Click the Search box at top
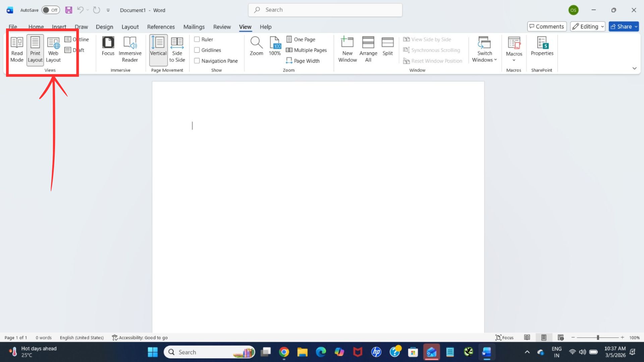Viewport: 644px width, 362px height. [x=325, y=10]
